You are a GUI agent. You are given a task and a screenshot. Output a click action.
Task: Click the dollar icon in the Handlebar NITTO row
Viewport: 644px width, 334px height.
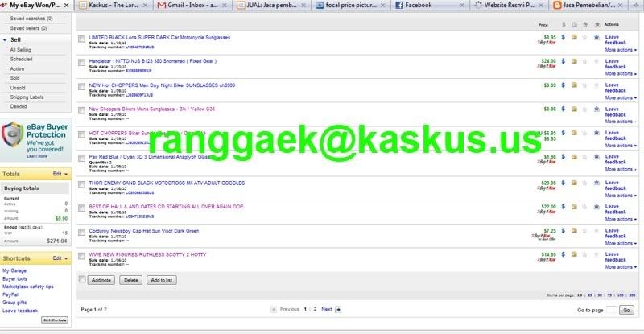tap(563, 61)
